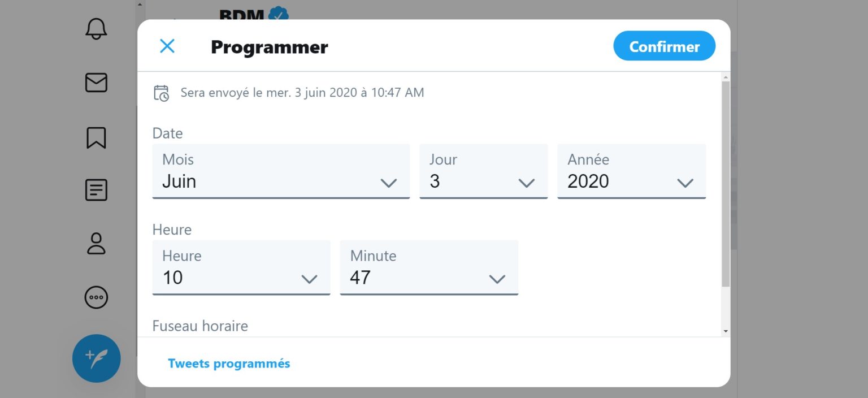Open the 'More' ellipsis menu icon
This screenshot has width=868, height=398.
(96, 298)
